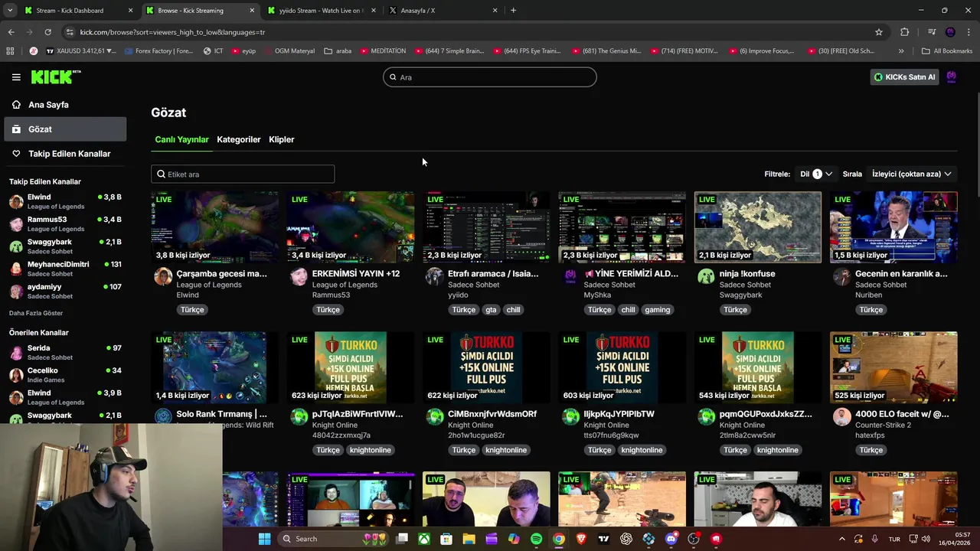
Task: Select aydamiyy in followed channels
Action: click(x=65, y=291)
